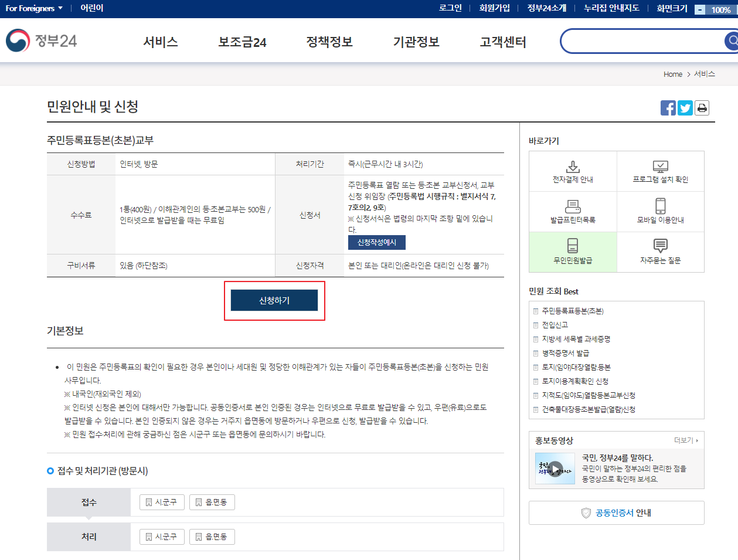Open 주민등록표등본(초본) in Best list
The width and height of the screenshot is (738, 560).
pos(573,311)
